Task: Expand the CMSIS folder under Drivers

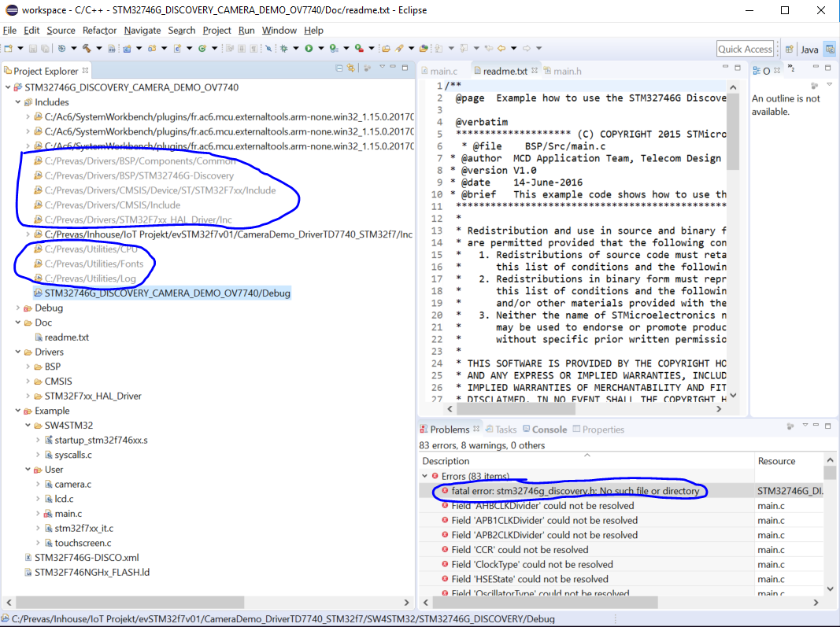Action: click(x=28, y=382)
